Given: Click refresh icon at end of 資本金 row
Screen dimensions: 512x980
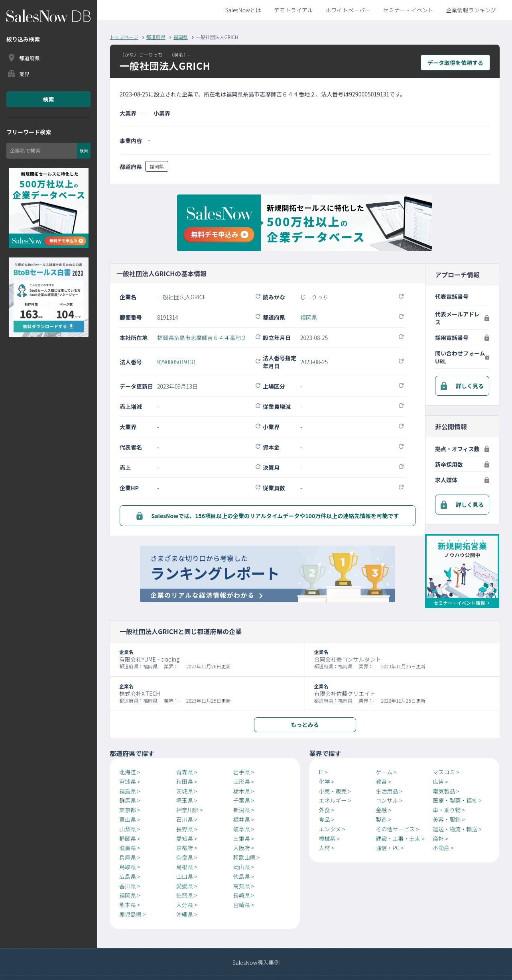Looking at the screenshot, I should tap(401, 446).
